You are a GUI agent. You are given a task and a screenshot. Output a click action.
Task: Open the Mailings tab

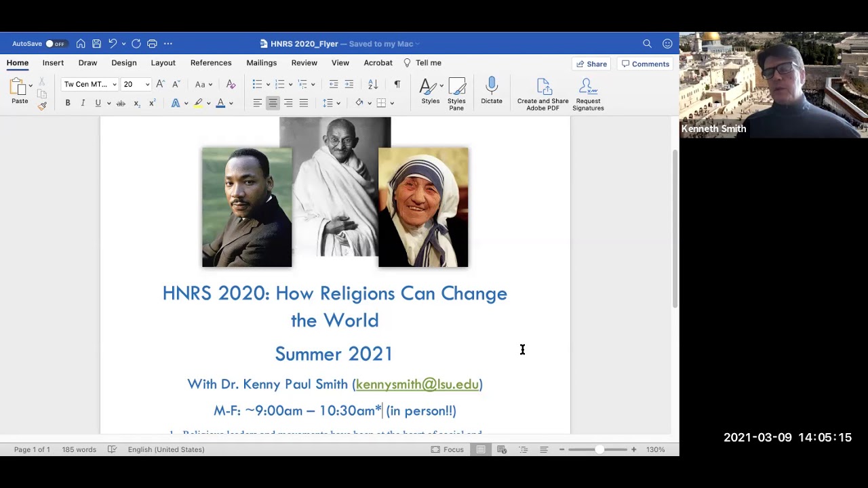(262, 62)
